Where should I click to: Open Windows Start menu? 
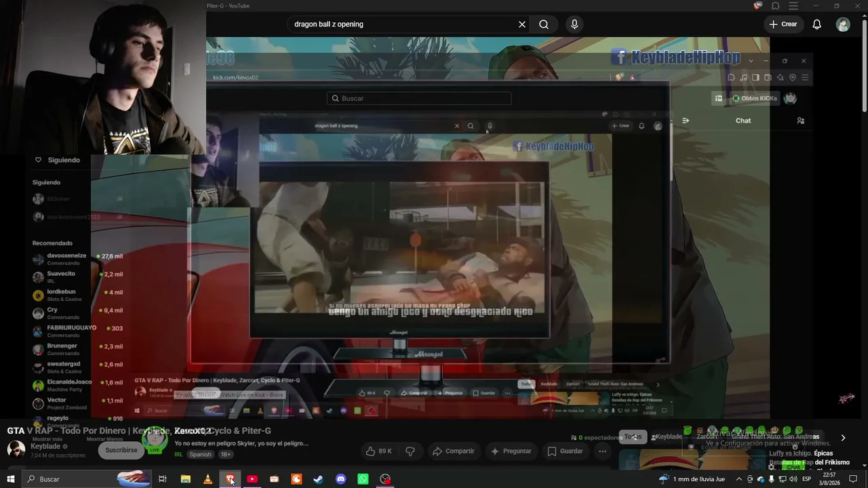point(10,479)
